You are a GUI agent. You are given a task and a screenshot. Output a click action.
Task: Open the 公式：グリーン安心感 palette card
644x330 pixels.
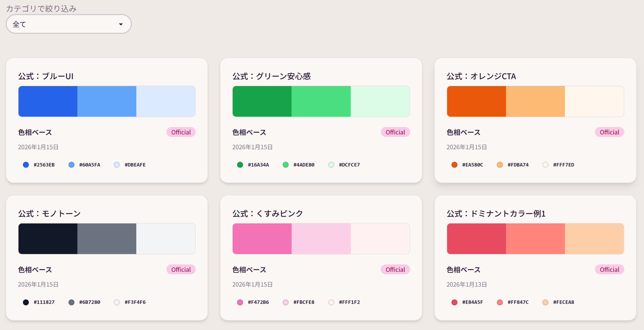(321, 120)
